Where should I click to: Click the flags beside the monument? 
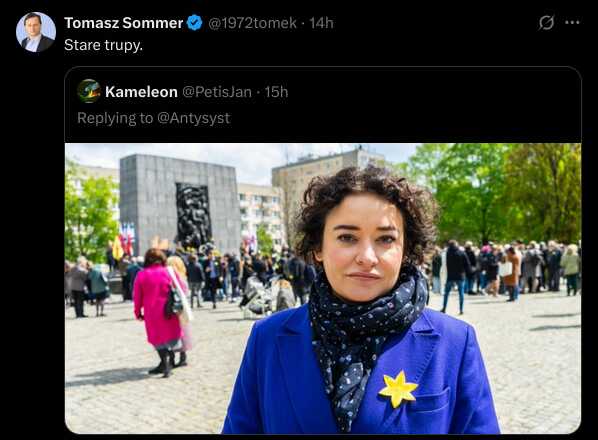pyautogui.click(x=124, y=240)
